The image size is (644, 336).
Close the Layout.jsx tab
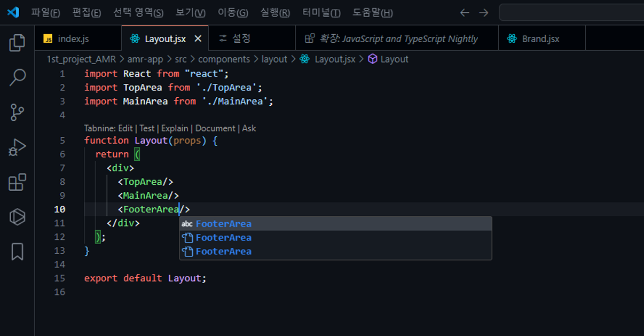[x=198, y=38]
